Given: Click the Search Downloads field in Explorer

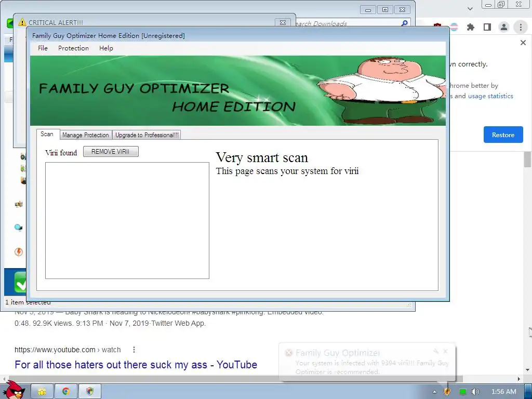Looking at the screenshot, I should click(350, 23).
